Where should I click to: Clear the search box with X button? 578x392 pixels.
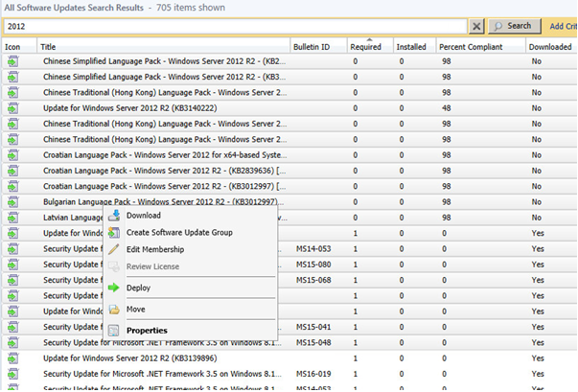coord(476,26)
